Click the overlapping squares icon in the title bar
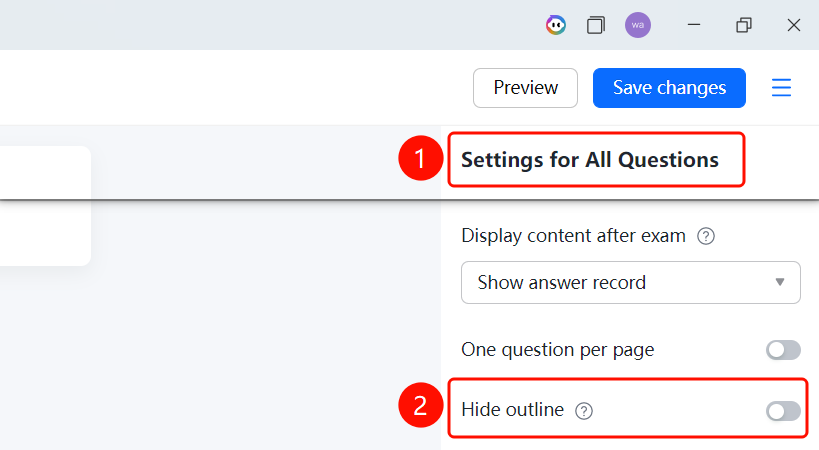 [x=596, y=25]
